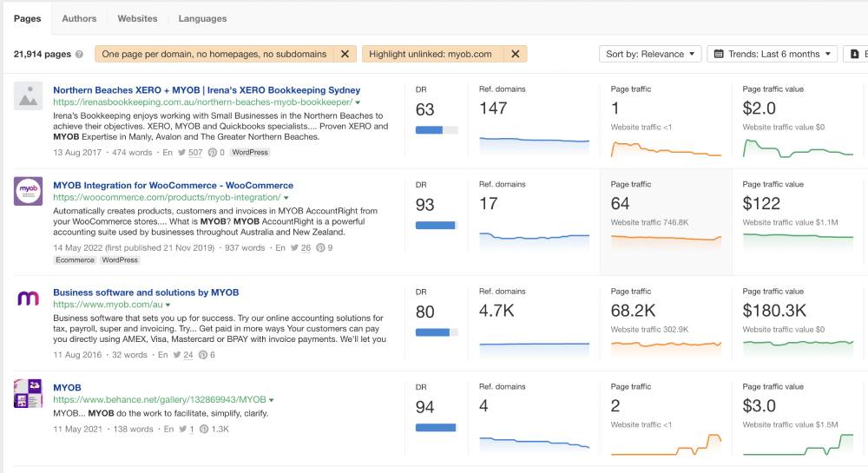Click Pinterest icon next to 6 pins
Image resolution: width=868 pixels, height=473 pixels.
click(203, 355)
